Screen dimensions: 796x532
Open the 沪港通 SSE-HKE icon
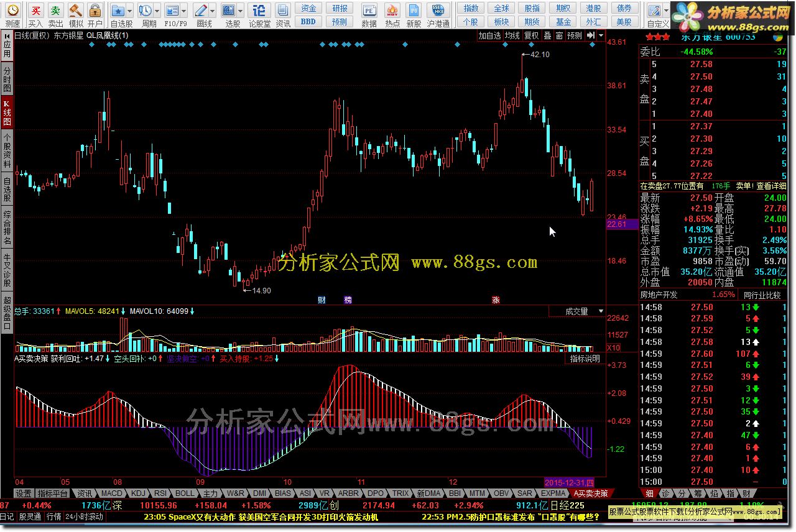[x=438, y=11]
